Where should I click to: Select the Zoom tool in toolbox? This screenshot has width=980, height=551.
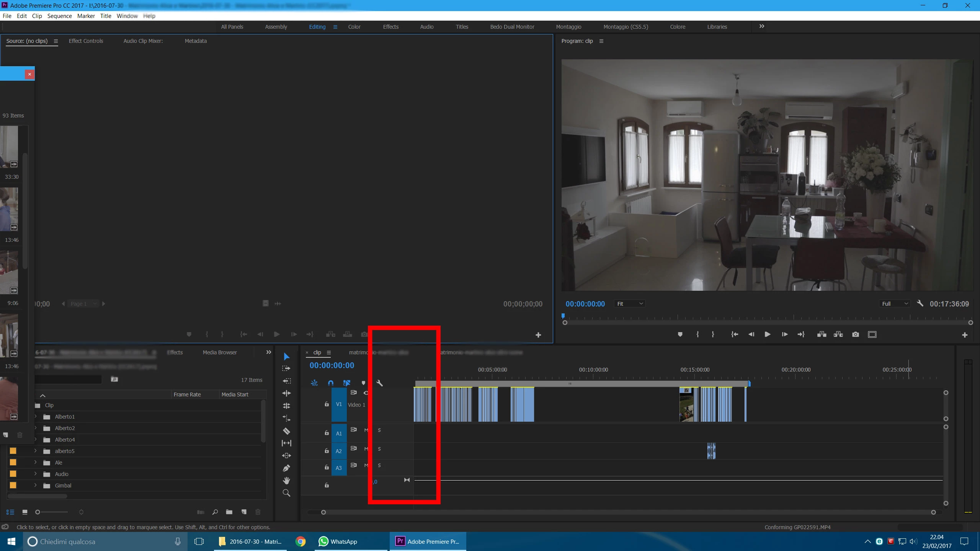click(x=286, y=493)
